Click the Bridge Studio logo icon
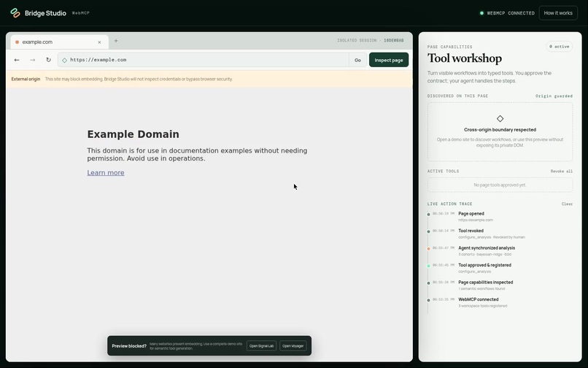Image resolution: width=588 pixels, height=368 pixels. coord(15,12)
